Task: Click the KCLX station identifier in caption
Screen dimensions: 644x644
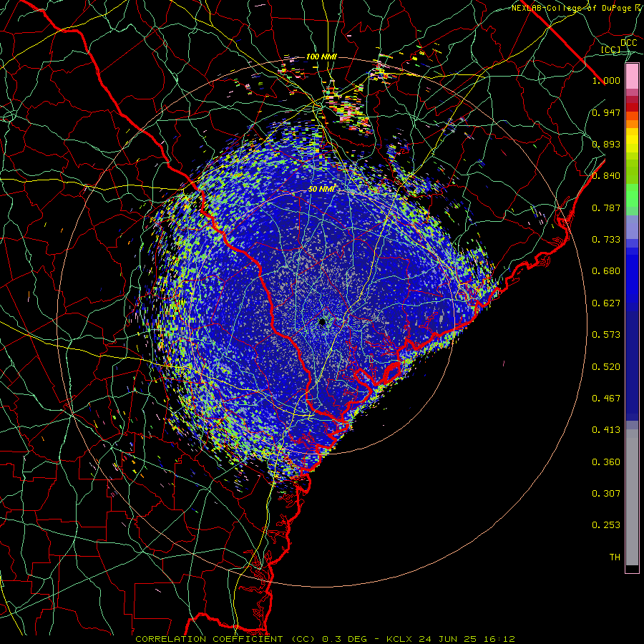Action: pyautogui.click(x=399, y=639)
